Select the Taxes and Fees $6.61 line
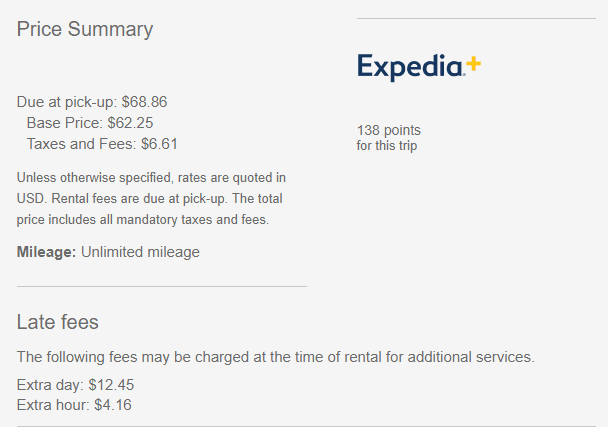This screenshot has height=427, width=608. [102, 144]
